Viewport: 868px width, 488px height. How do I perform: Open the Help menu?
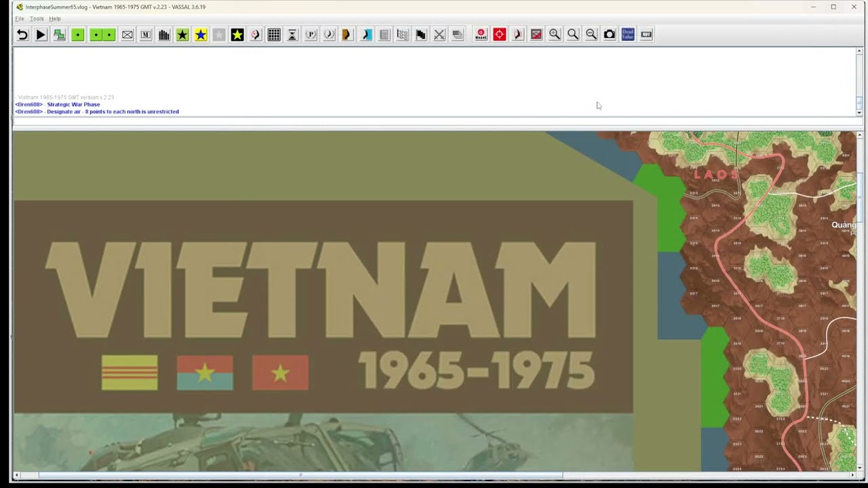point(55,18)
